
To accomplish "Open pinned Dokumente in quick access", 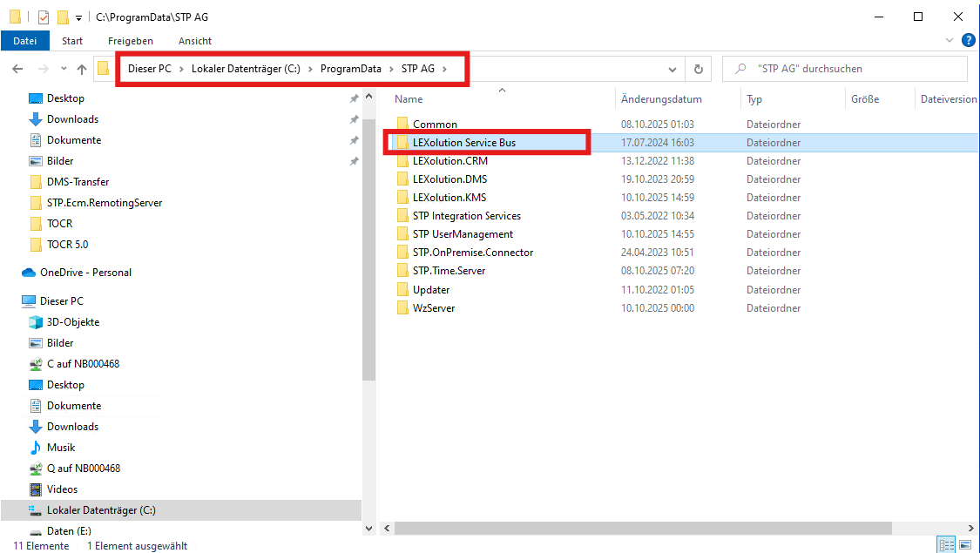I will click(x=74, y=140).
